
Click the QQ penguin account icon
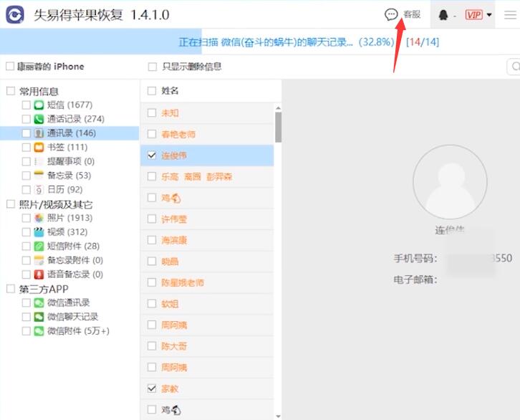[443, 15]
